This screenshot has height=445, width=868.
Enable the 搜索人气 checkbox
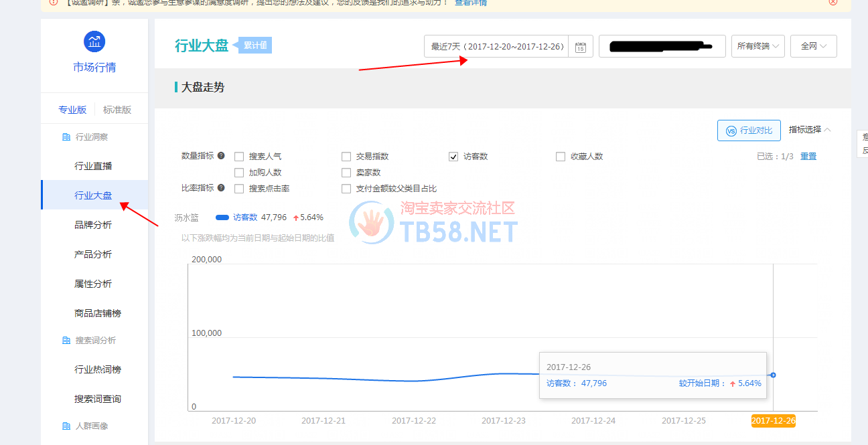(x=239, y=157)
